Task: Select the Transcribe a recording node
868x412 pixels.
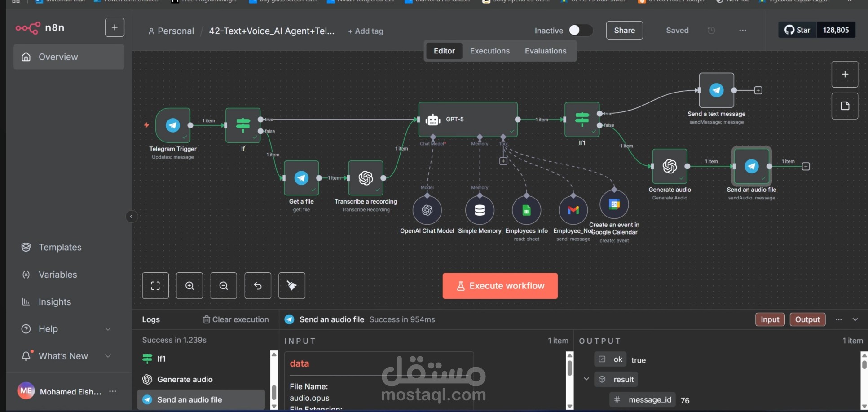Action: [x=366, y=178]
